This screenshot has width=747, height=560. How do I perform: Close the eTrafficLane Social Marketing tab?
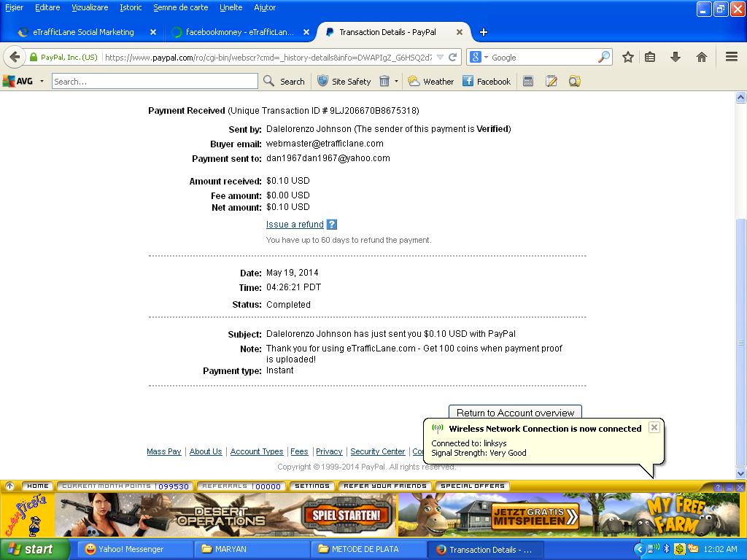click(153, 32)
